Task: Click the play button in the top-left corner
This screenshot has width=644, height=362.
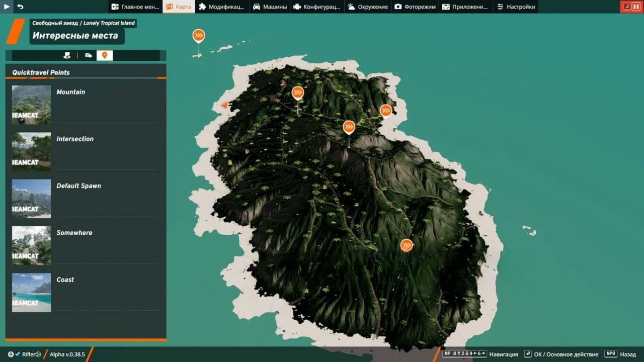Action: (7, 7)
